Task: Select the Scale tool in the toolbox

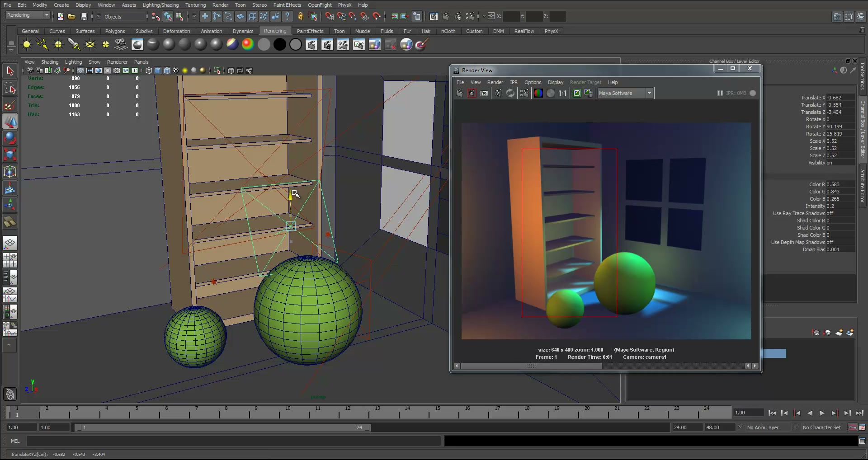Action: pos(10,155)
